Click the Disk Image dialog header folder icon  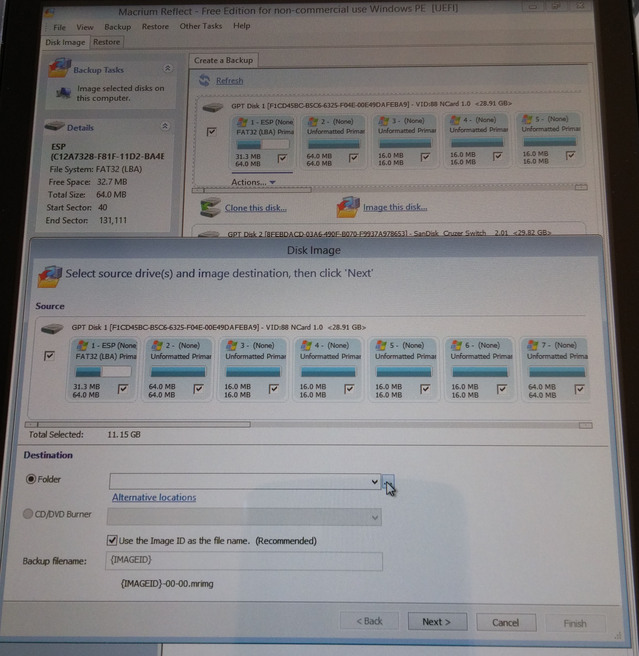[50, 277]
